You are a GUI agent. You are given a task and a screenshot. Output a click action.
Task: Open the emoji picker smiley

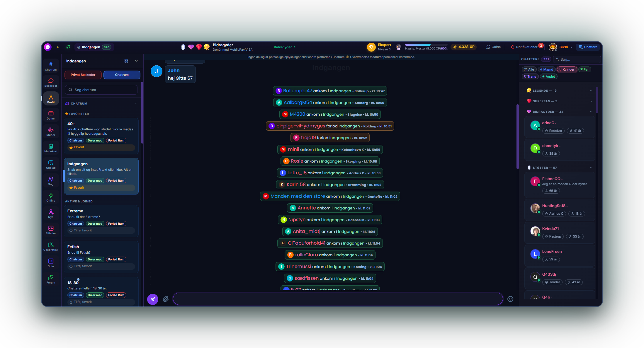click(510, 299)
